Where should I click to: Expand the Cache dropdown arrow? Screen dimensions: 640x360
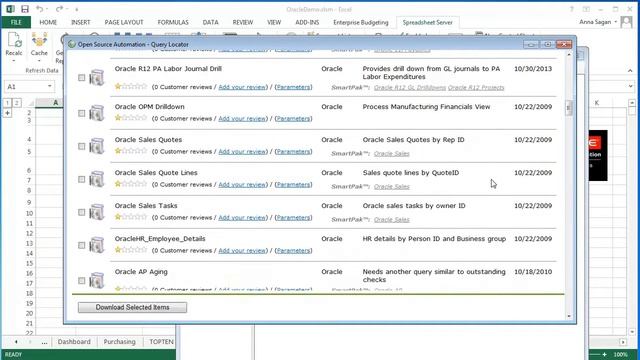[39, 61]
